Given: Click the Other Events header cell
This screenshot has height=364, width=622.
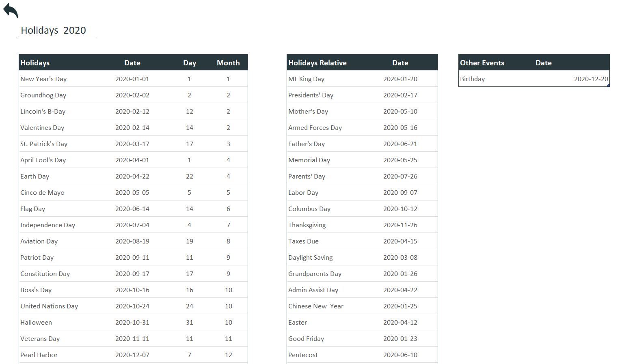Looking at the screenshot, I should (482, 63).
